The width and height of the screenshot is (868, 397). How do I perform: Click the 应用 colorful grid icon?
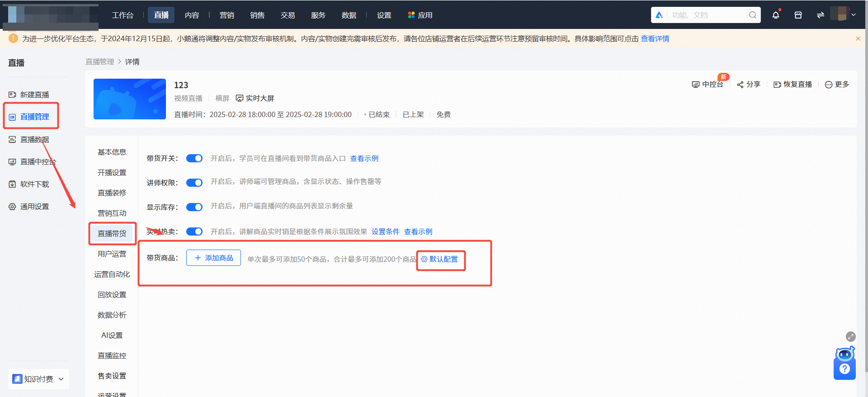pyautogui.click(x=411, y=15)
